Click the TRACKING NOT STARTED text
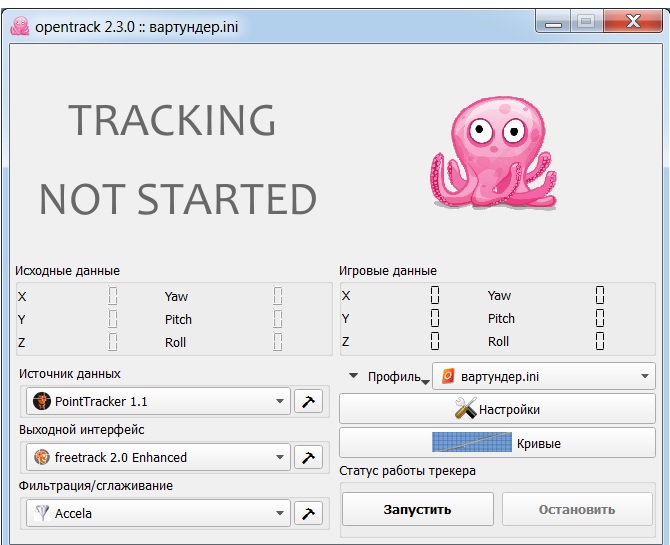This screenshot has height=545, width=670. [x=177, y=159]
